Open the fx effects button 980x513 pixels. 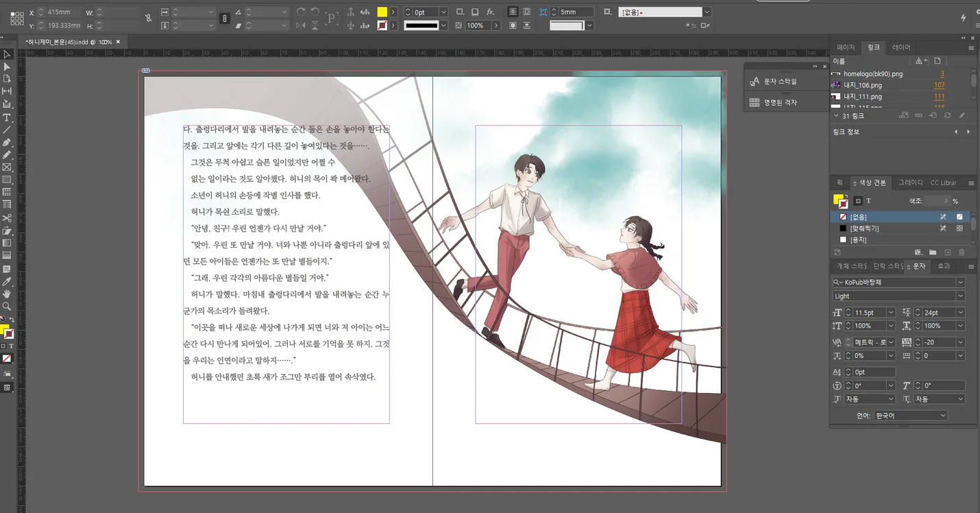tap(491, 12)
